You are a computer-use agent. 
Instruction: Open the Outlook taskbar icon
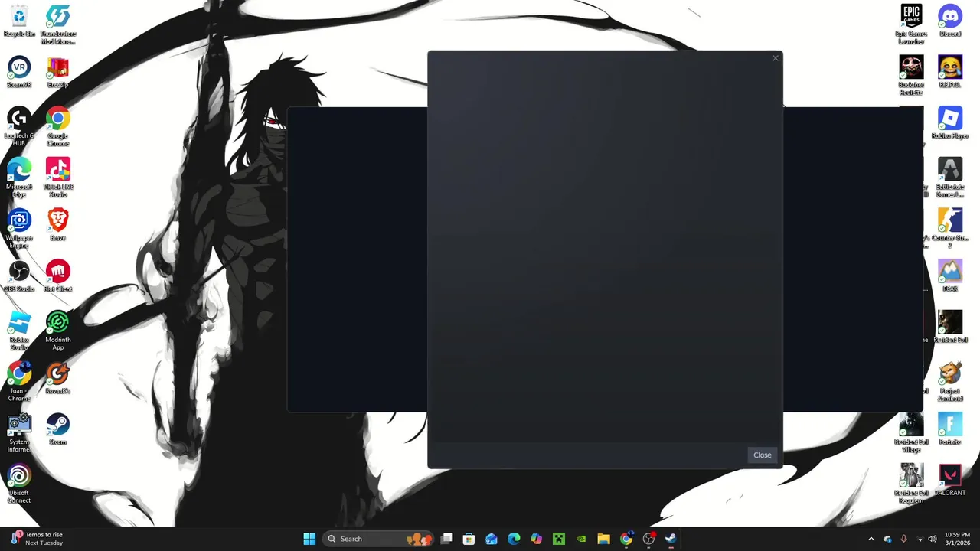point(492,539)
